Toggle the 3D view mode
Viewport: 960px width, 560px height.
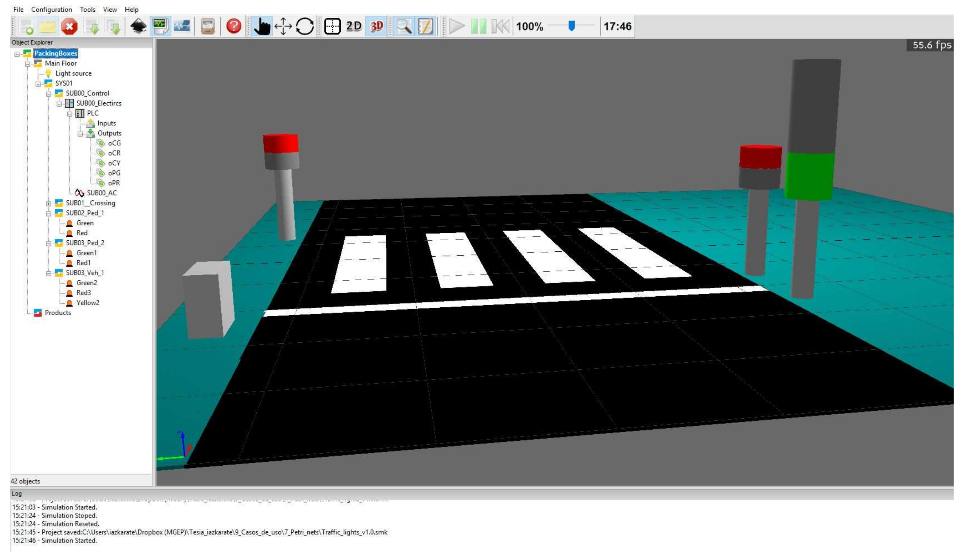pyautogui.click(x=376, y=27)
